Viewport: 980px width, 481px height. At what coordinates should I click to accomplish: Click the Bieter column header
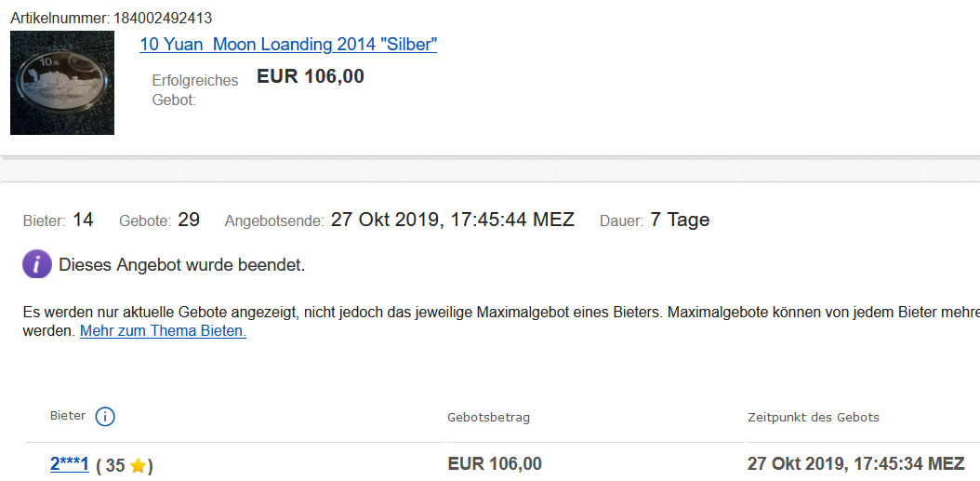68,416
